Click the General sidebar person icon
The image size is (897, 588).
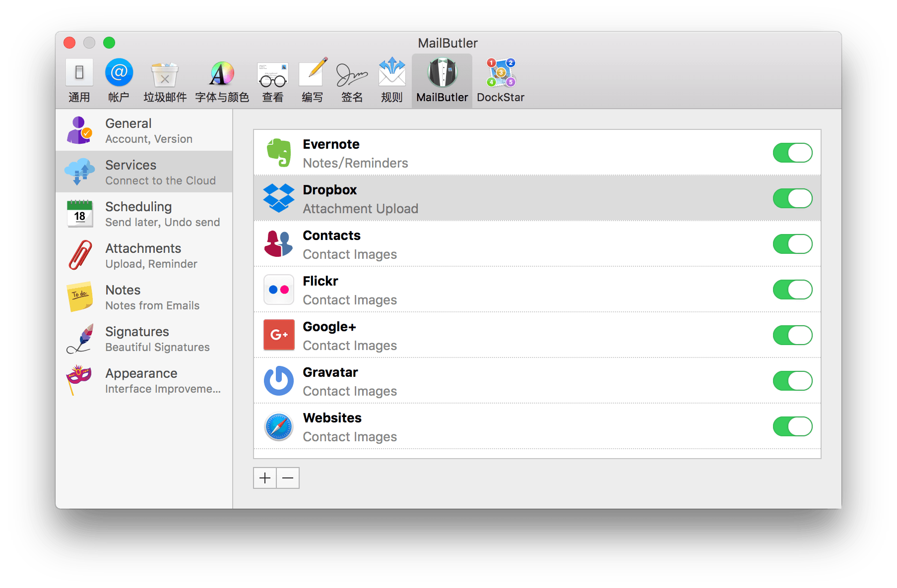pyautogui.click(x=79, y=130)
